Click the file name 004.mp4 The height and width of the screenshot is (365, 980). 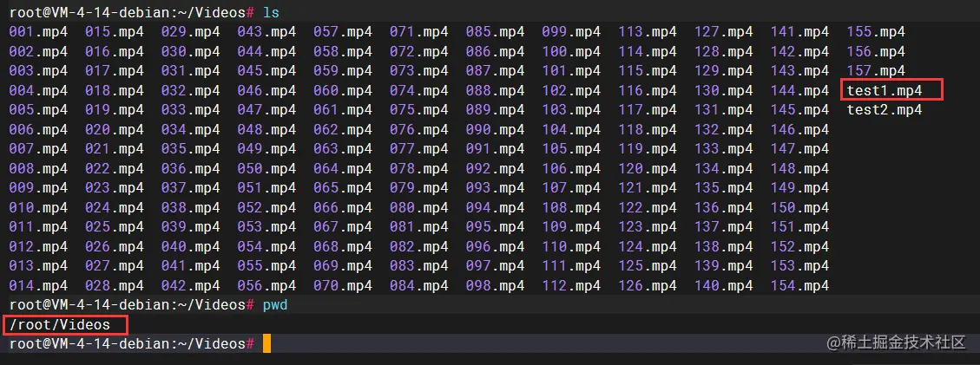(39, 91)
